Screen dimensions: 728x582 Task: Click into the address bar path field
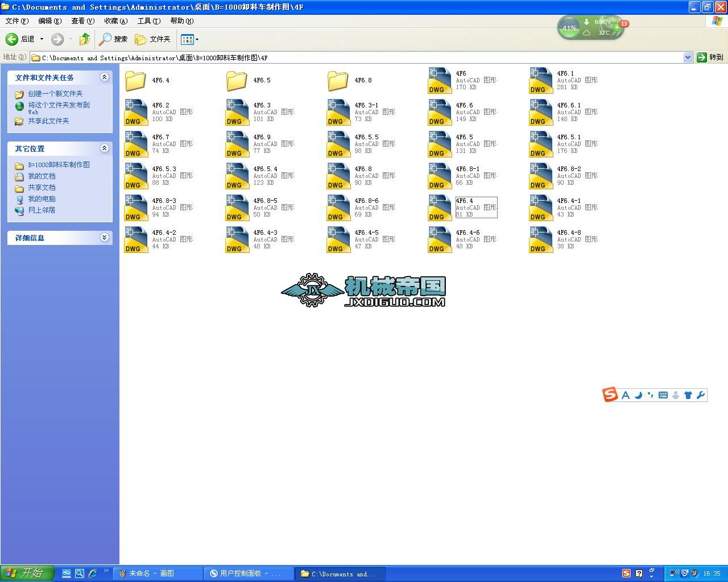click(357, 57)
